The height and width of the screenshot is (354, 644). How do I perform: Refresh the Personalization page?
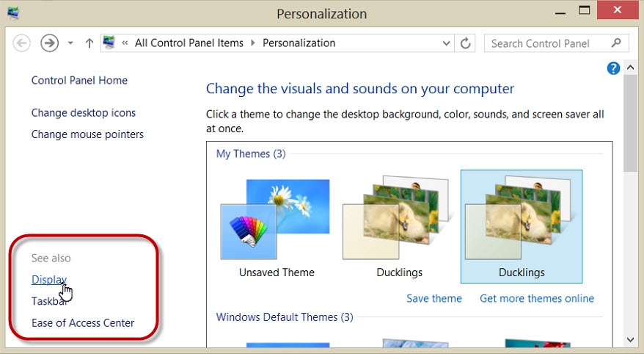pyautogui.click(x=465, y=43)
